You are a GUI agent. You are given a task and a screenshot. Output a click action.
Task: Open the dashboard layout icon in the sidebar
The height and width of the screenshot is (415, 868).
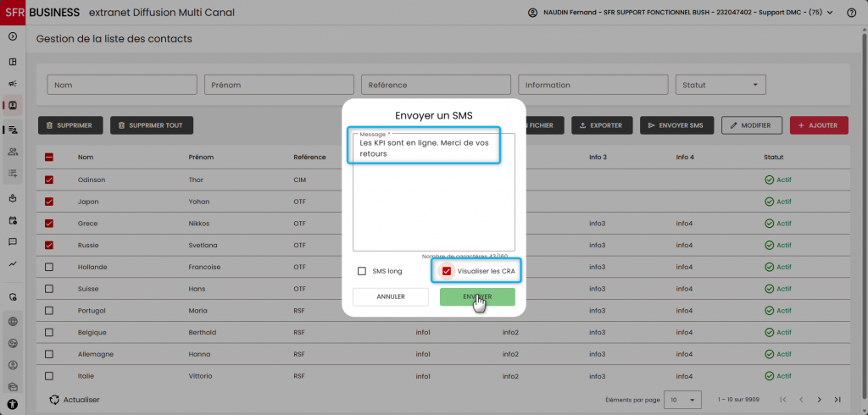[x=13, y=62]
